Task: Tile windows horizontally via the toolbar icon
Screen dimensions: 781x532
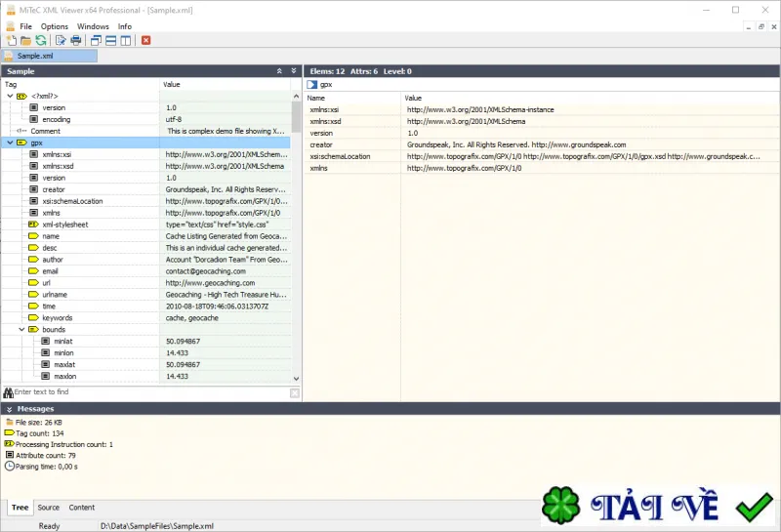Action: (111, 40)
